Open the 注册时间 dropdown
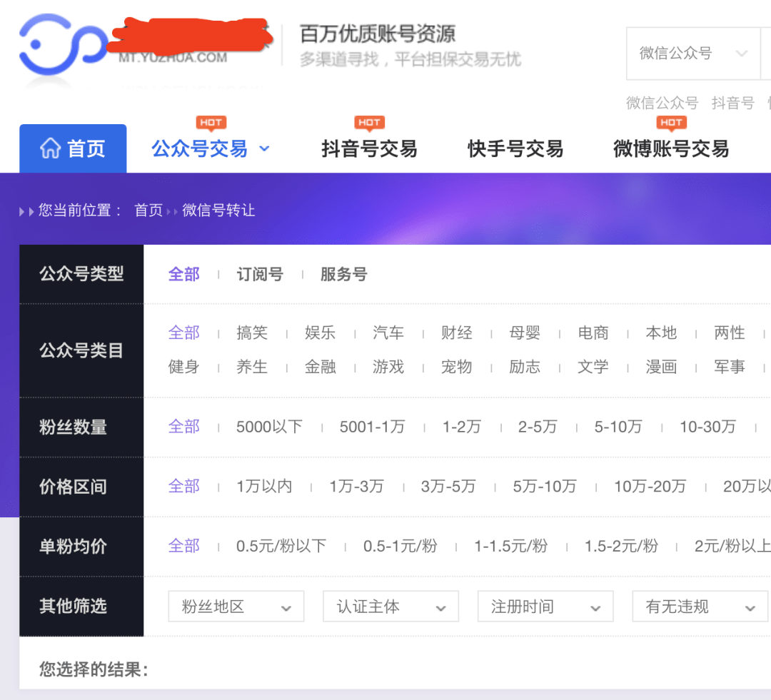 coord(545,607)
